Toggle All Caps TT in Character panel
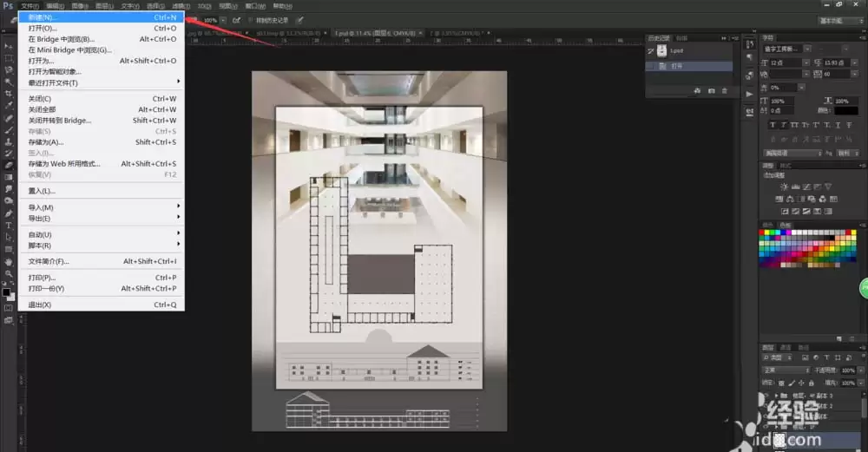 pos(794,125)
